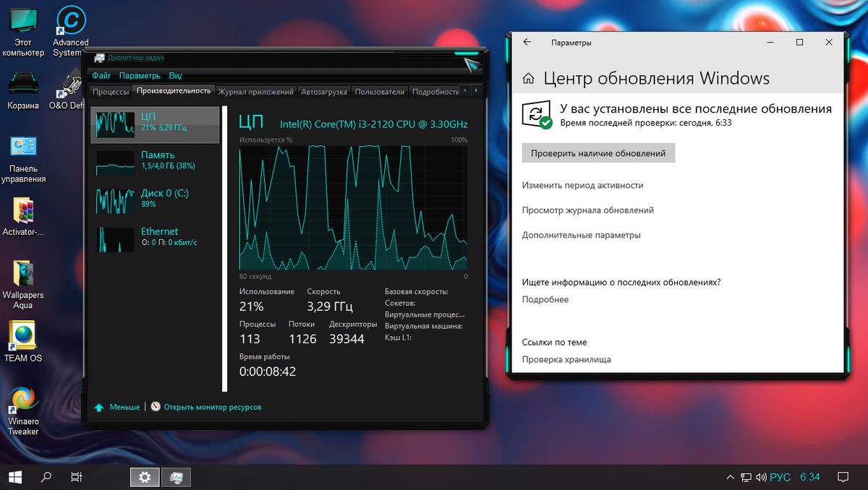This screenshot has height=490, width=868.
Task: Switch to the Подробности tab
Action: (435, 92)
